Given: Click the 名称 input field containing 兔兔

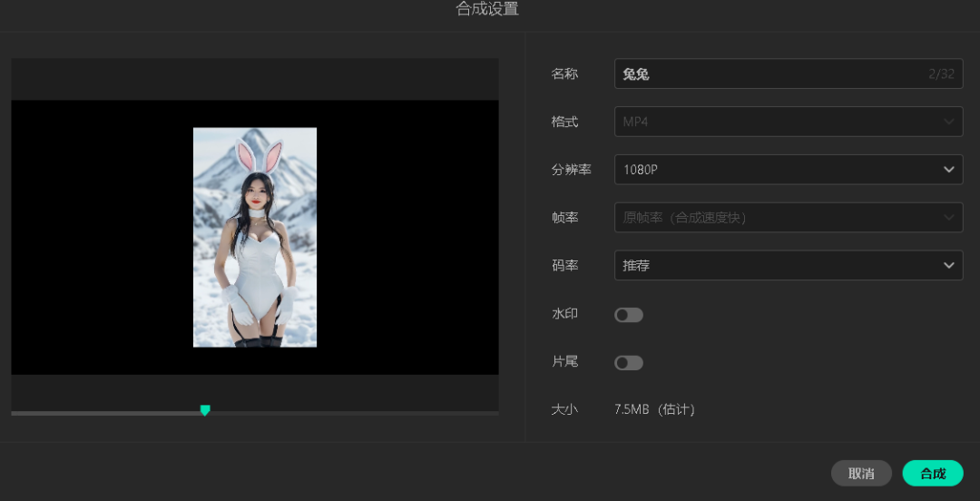Looking at the screenshot, I should 771,74.
